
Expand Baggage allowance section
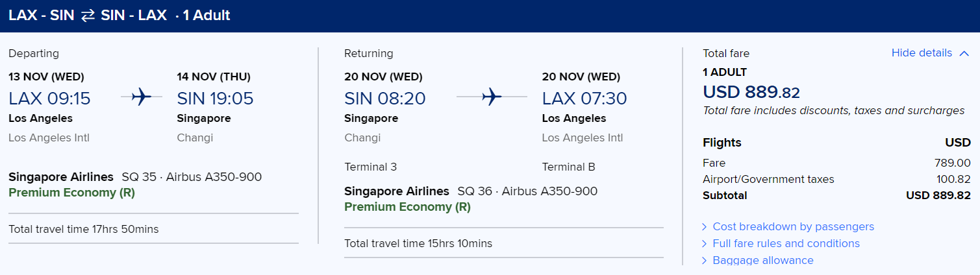(x=762, y=260)
